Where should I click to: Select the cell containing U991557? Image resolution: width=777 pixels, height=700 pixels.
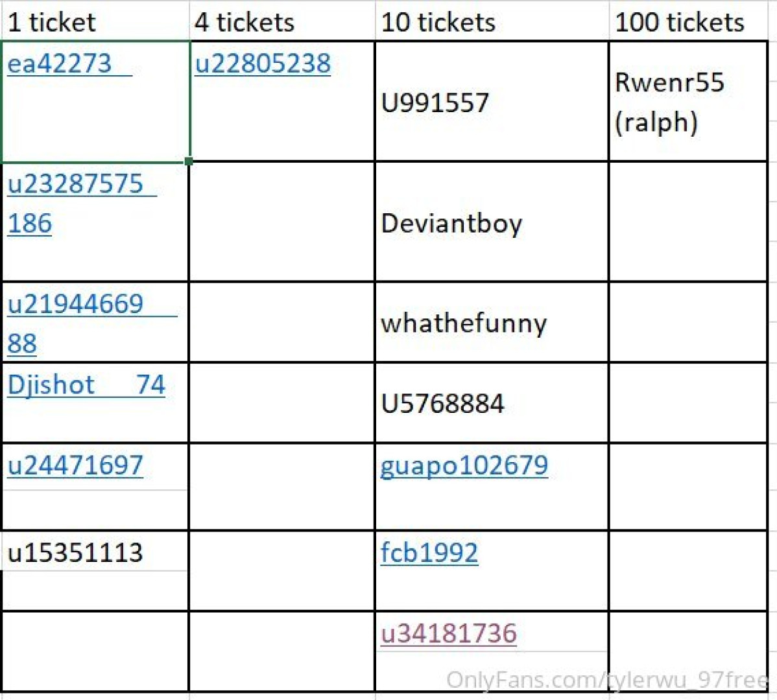point(491,102)
